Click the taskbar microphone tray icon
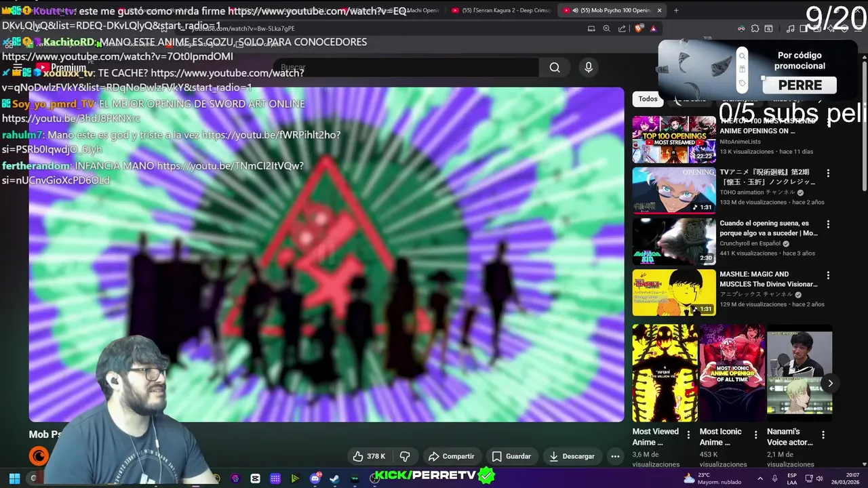The height and width of the screenshot is (488, 868). [x=774, y=479]
